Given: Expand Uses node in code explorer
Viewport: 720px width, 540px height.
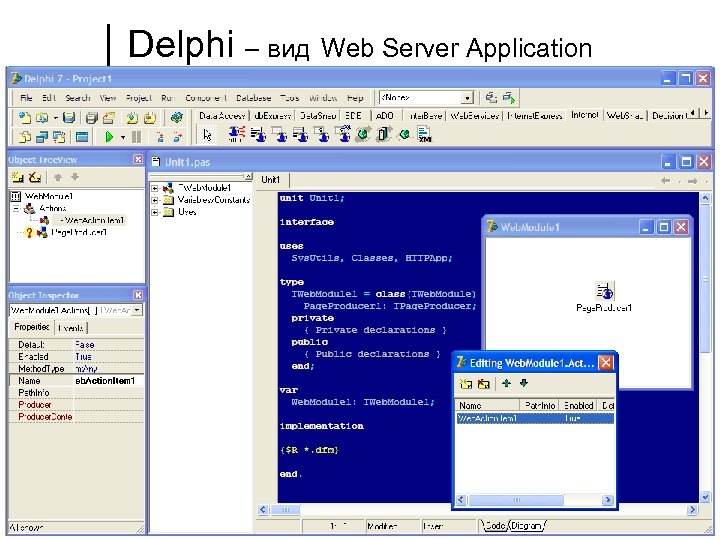Looking at the screenshot, I should click(x=155, y=212).
